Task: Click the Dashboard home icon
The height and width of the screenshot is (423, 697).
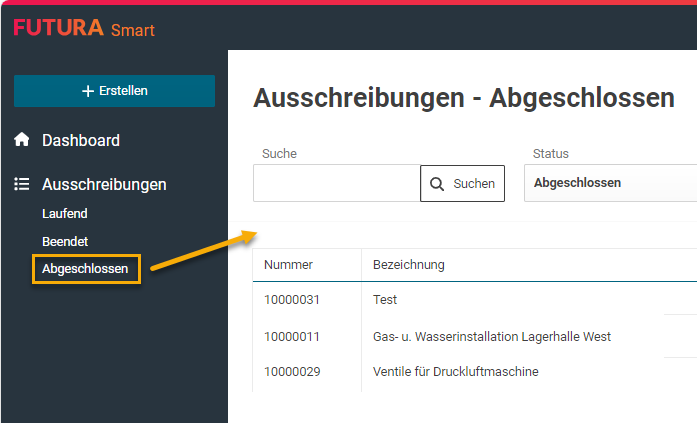Action: point(22,141)
